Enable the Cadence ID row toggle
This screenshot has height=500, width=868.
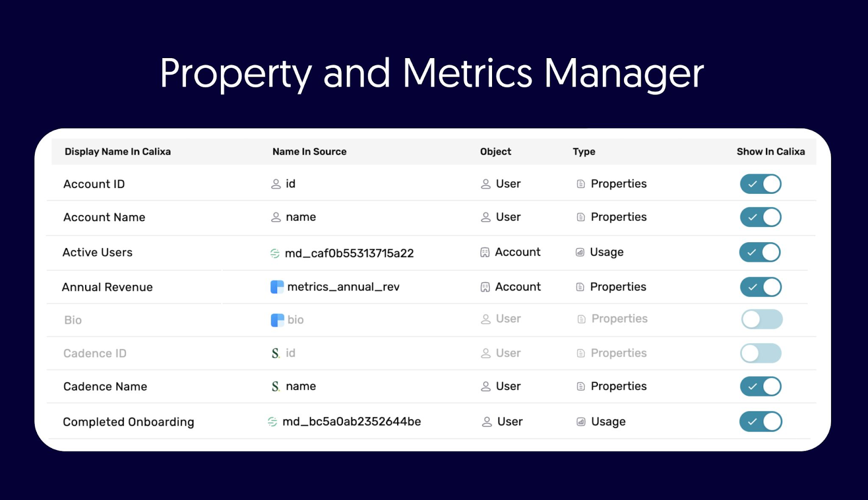point(761,353)
